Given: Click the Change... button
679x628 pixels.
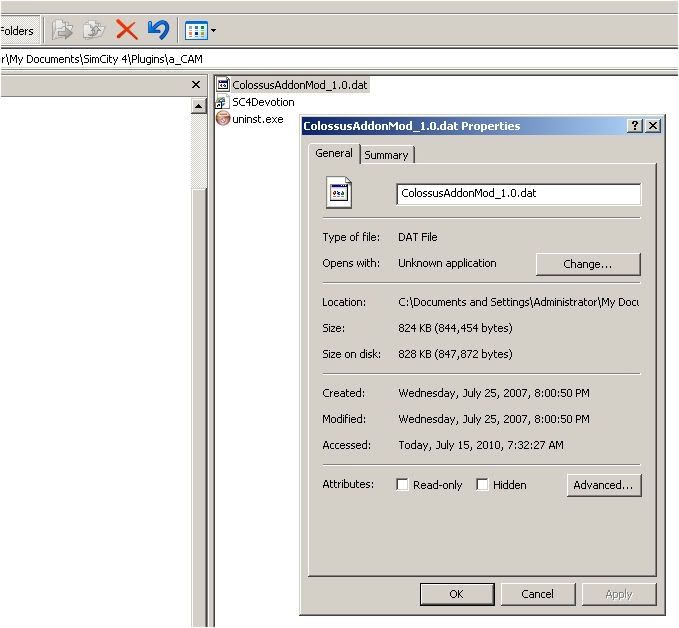Looking at the screenshot, I should pos(588,264).
